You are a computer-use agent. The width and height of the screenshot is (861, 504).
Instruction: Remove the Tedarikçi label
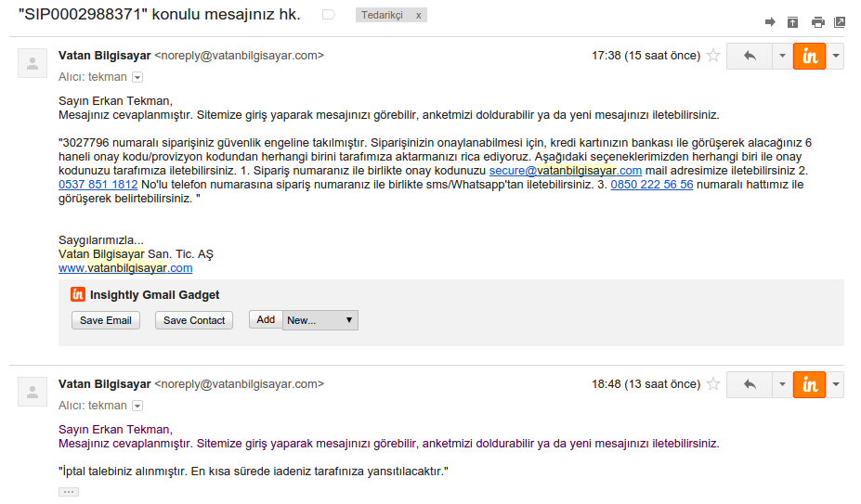coord(418,16)
